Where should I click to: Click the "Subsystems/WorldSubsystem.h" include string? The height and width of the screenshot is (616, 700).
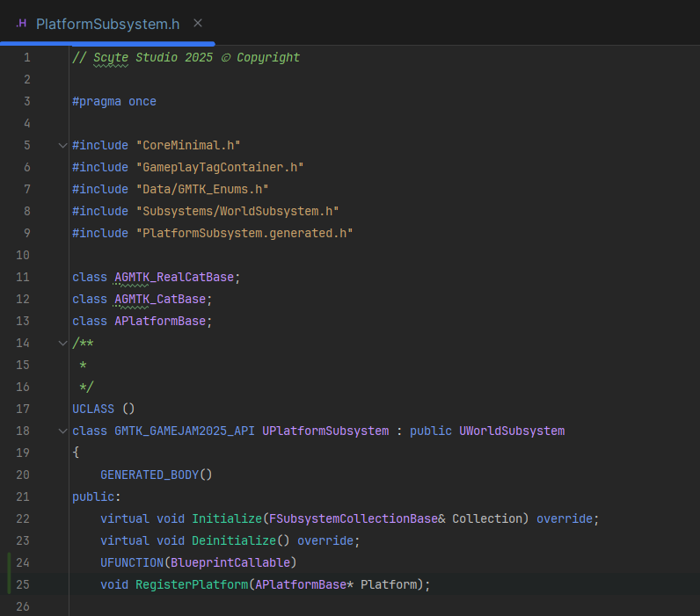(237, 212)
